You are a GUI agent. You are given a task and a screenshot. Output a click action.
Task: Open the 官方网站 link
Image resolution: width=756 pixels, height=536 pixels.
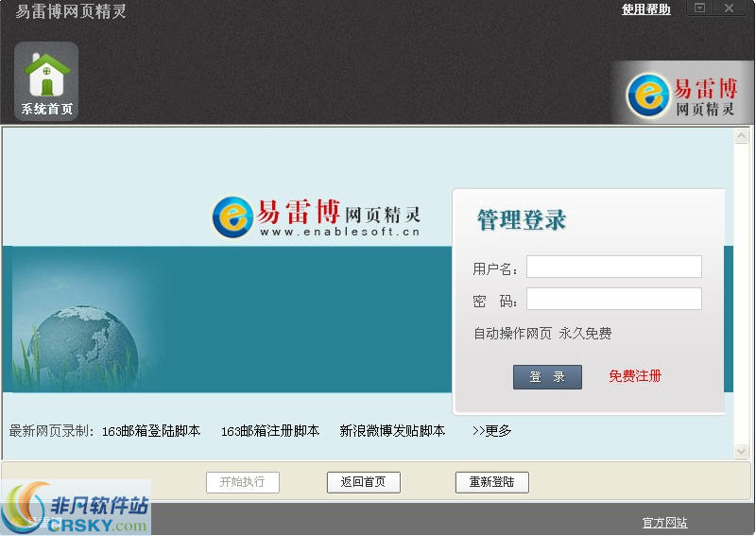click(x=664, y=523)
